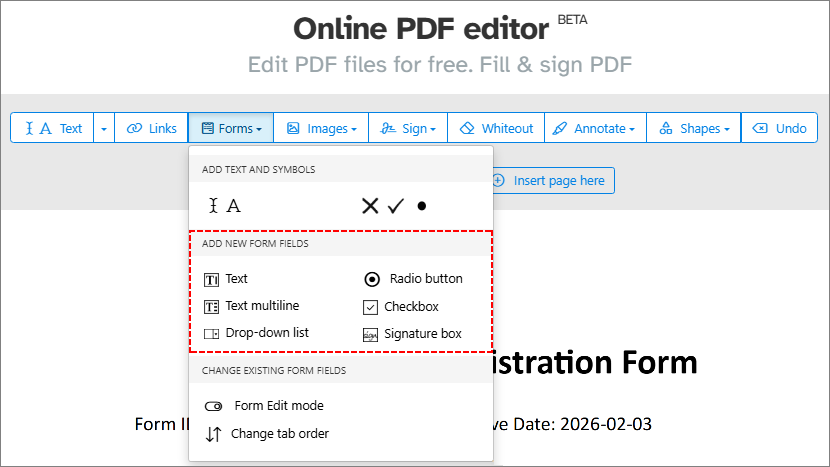
Task: Click the date text '2026-02-03'
Action: (606, 424)
